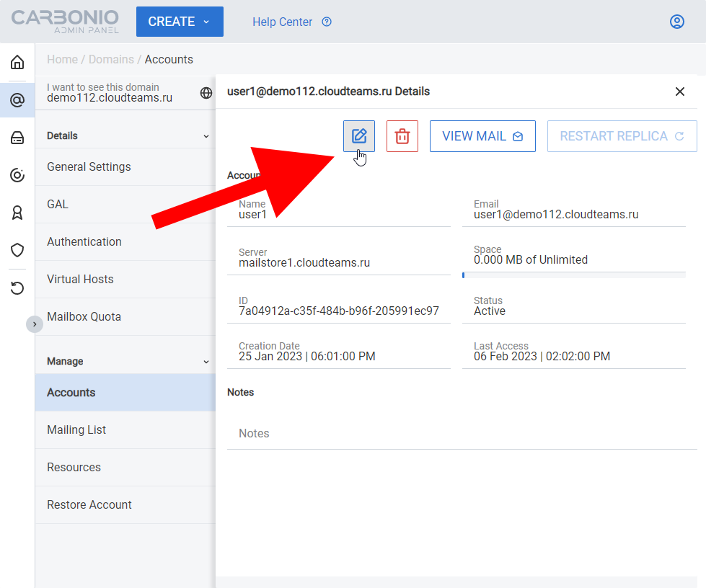
Task: Expand the sidebar with arrow handle
Action: [35, 324]
